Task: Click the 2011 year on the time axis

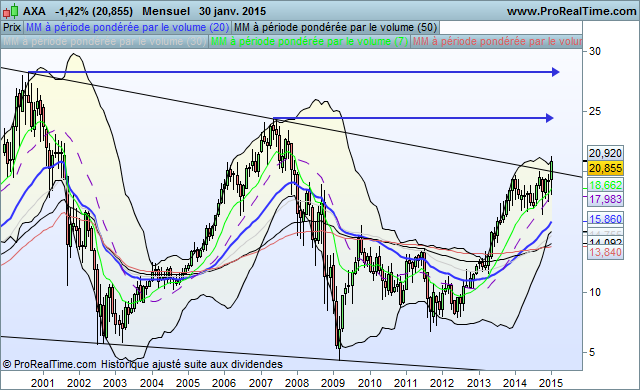Action: pos(406,383)
